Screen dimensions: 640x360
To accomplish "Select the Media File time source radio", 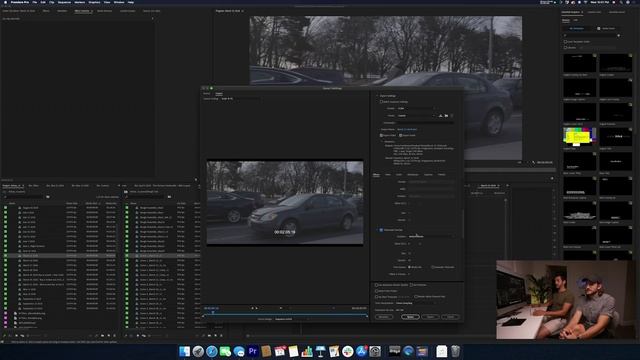I will 409,267.
